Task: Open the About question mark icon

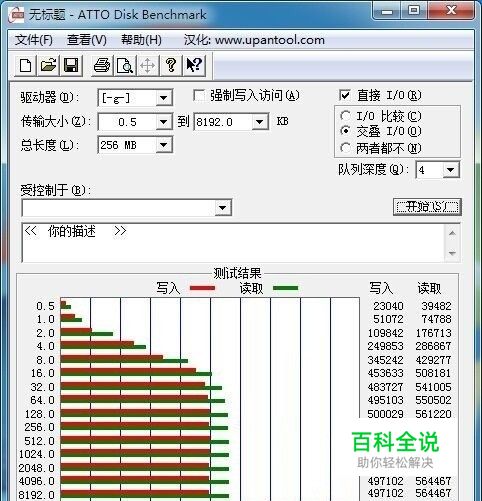Action: [x=171, y=65]
